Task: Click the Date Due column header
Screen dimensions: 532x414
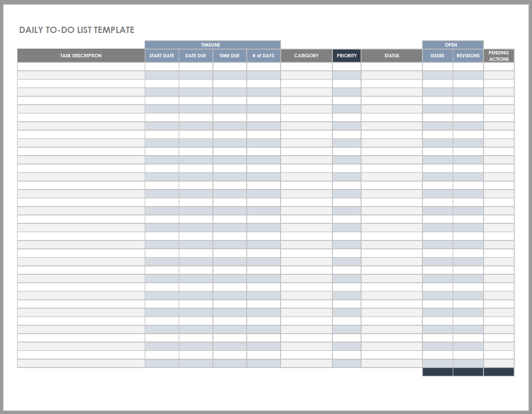Action: point(196,56)
